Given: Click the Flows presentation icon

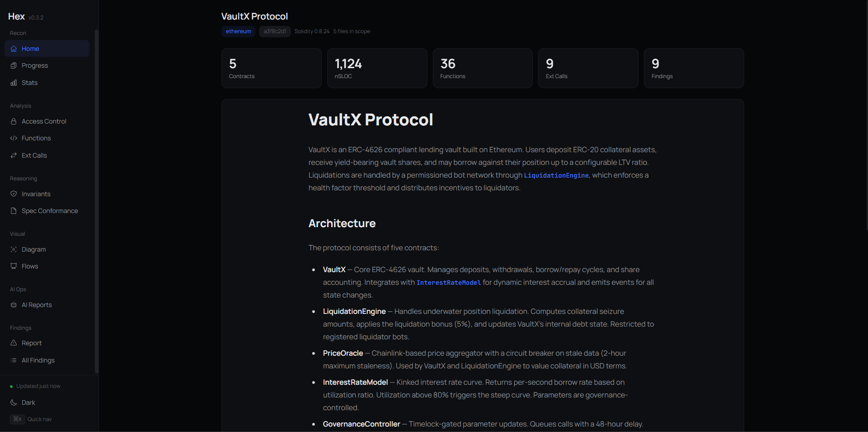Looking at the screenshot, I should click(14, 266).
